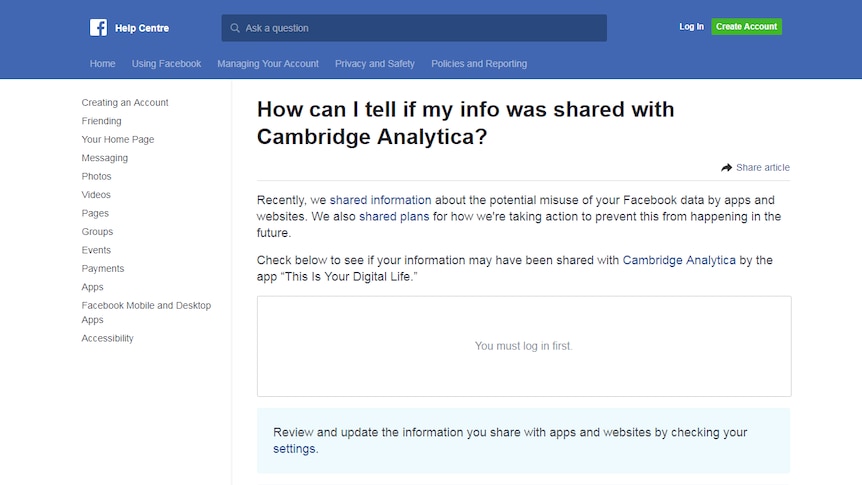The image size is (862, 485).
Task: Click the Create Account button
Action: 747,26
